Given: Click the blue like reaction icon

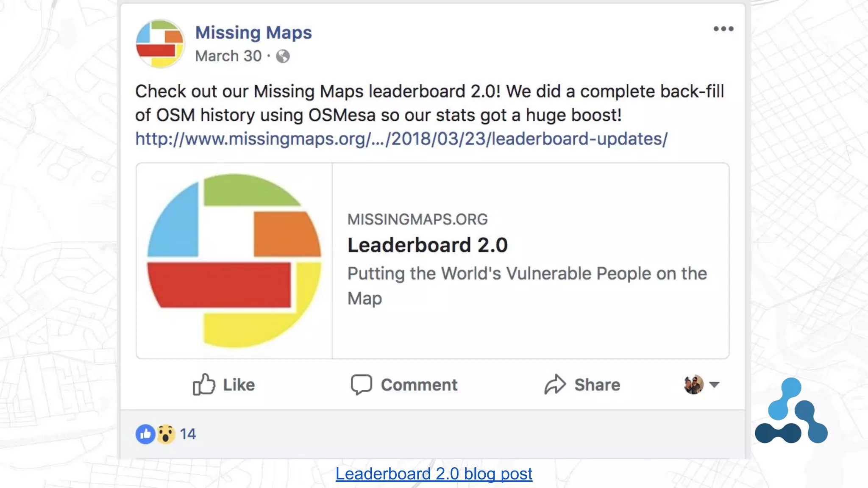Looking at the screenshot, I should click(x=145, y=434).
